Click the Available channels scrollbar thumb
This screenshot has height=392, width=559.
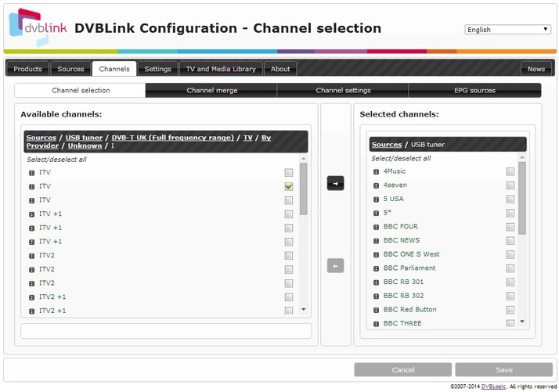point(304,189)
